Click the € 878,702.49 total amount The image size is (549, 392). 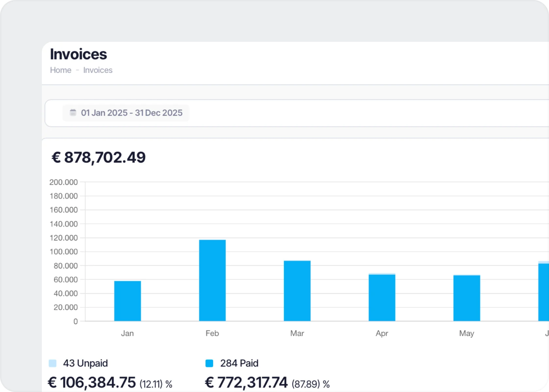tap(99, 157)
